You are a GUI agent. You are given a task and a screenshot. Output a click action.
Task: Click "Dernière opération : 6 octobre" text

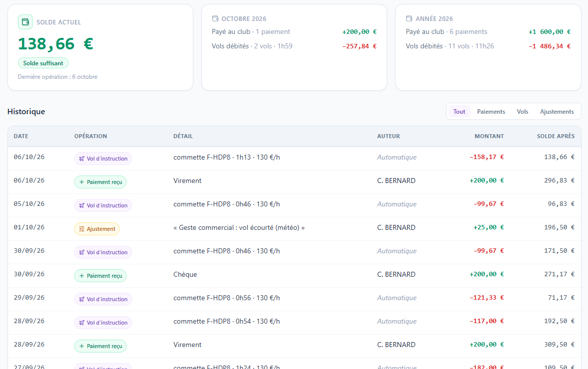[x=58, y=77]
